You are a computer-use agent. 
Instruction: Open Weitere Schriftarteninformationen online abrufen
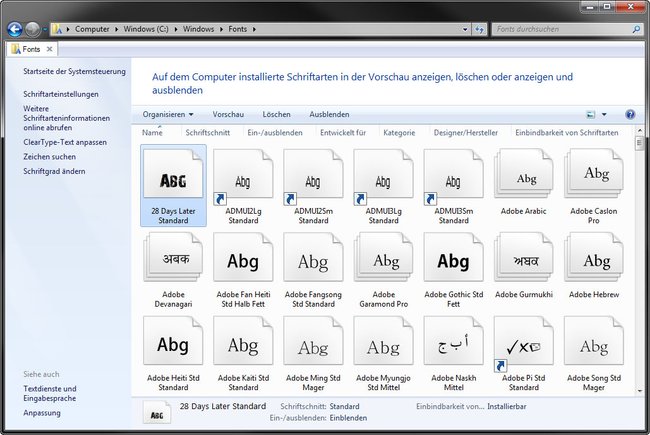(66, 118)
